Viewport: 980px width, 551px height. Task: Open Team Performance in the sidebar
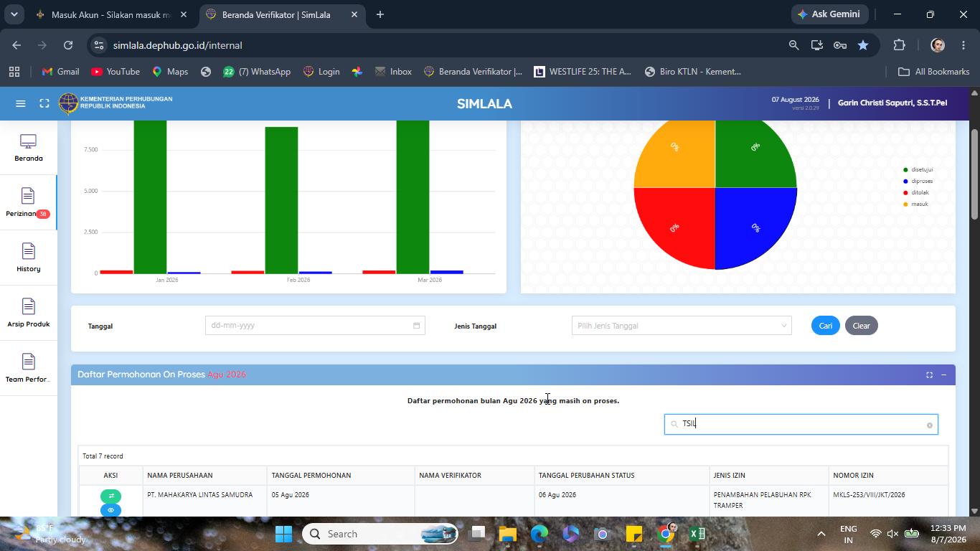point(29,369)
